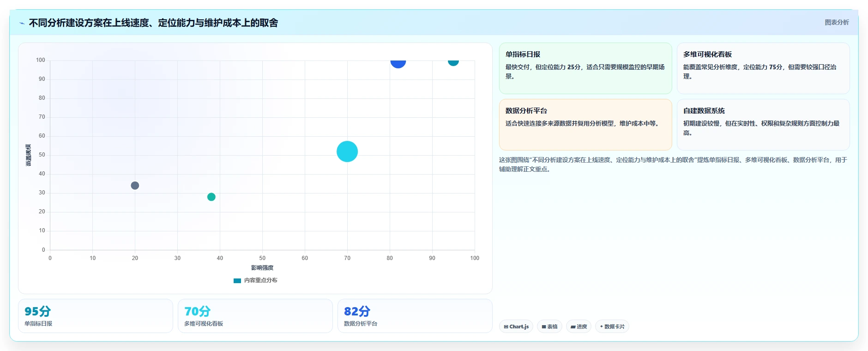Select the large cyan bubble at 70
This screenshot has height=351, width=868.
coord(347,151)
